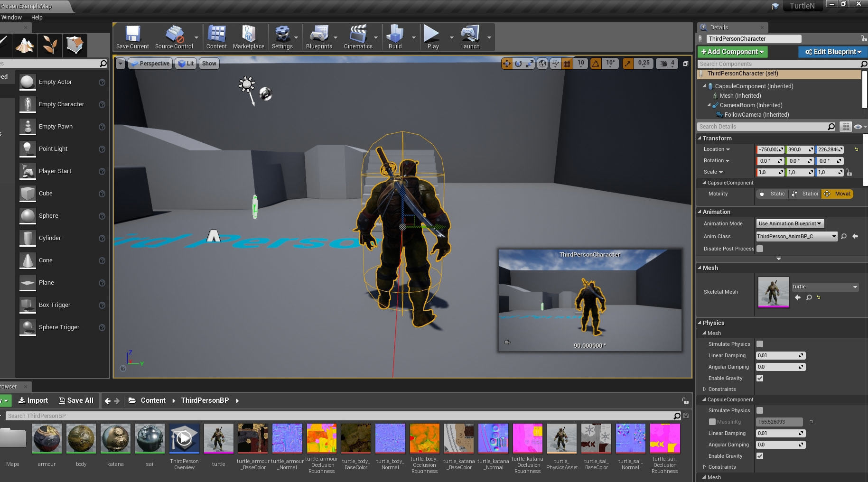Open the Edit Blueprint dropdown
The image size is (868, 482).
click(x=833, y=52)
